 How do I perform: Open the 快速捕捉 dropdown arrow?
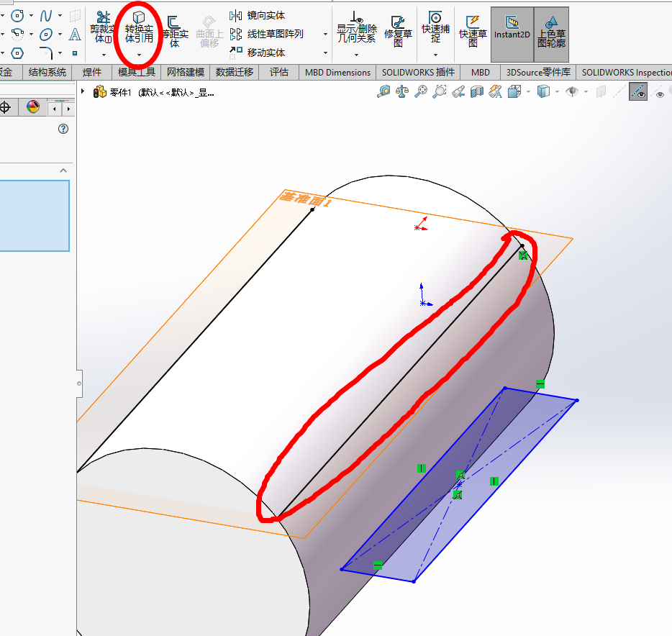coord(435,55)
